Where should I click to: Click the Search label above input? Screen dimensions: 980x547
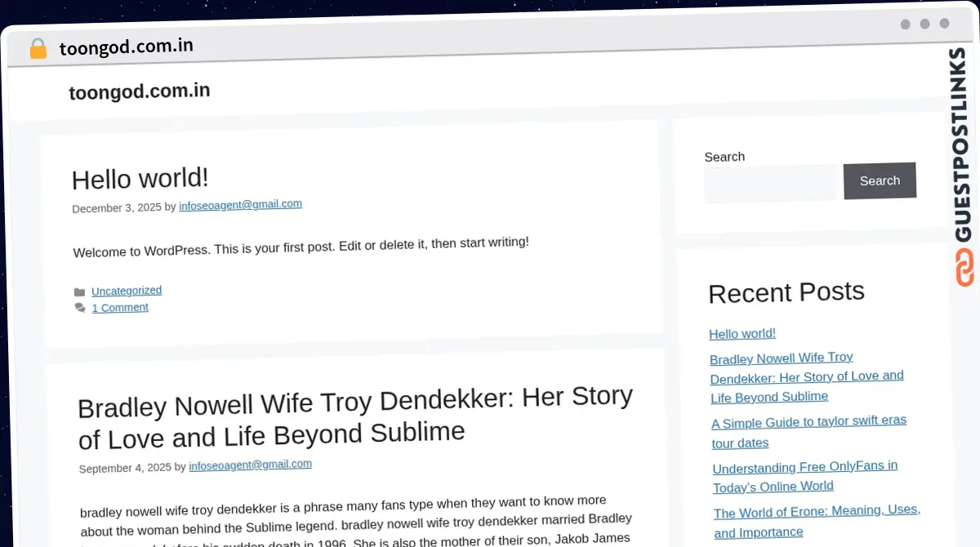coord(724,157)
